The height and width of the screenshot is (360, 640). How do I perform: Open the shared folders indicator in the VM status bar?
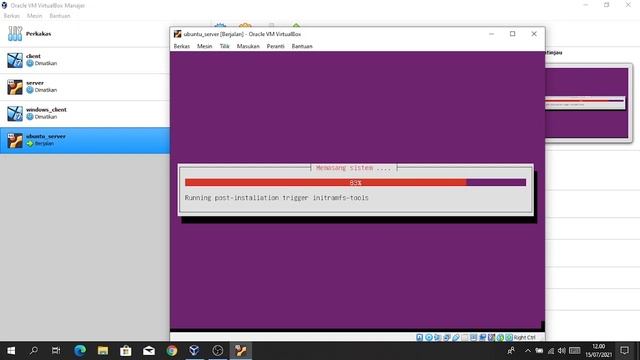(464, 338)
